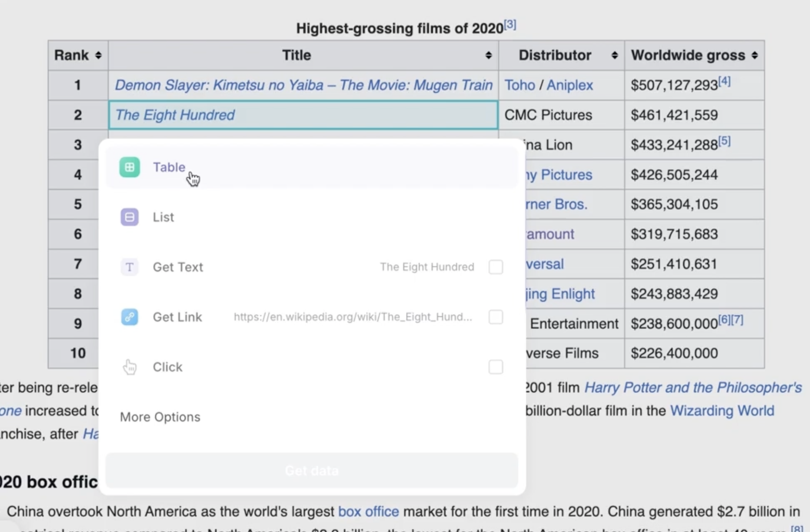This screenshot has height=532, width=810.
Task: Click the '$251,410,631' cell
Action: pos(694,264)
